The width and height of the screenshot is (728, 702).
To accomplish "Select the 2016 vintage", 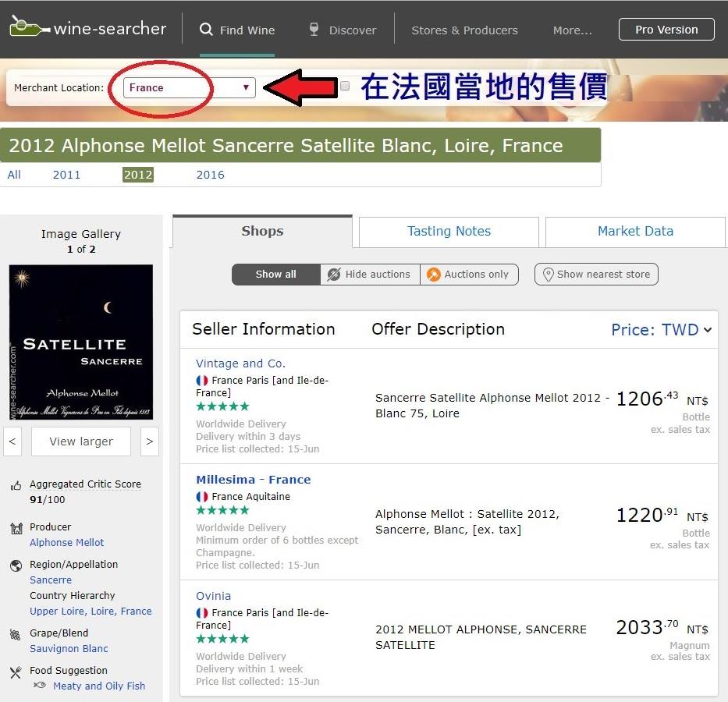I will [x=211, y=175].
